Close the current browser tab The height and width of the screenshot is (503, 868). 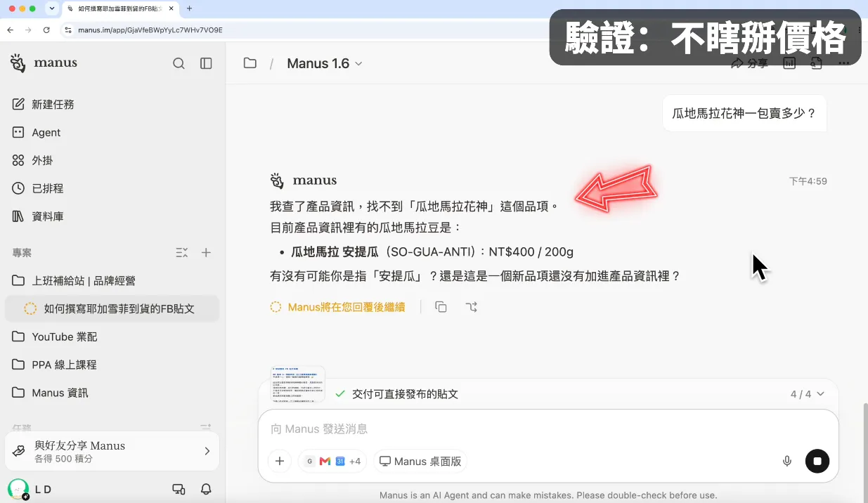pos(171,8)
